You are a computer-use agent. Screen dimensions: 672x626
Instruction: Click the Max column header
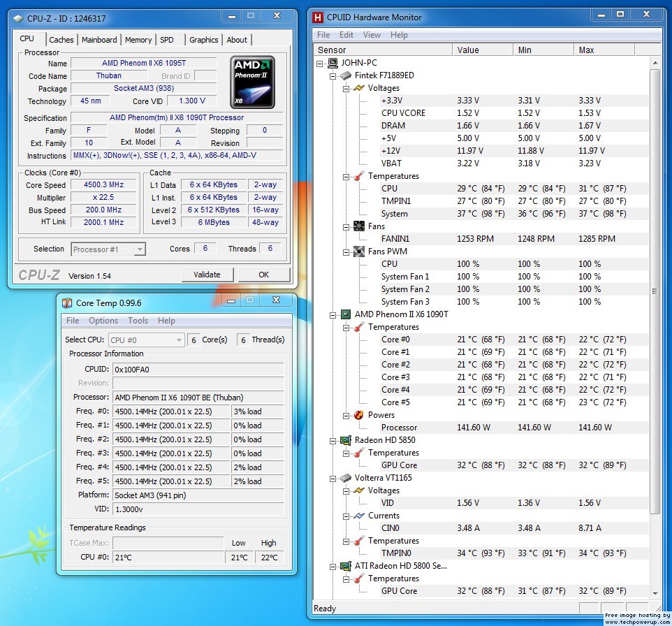604,50
